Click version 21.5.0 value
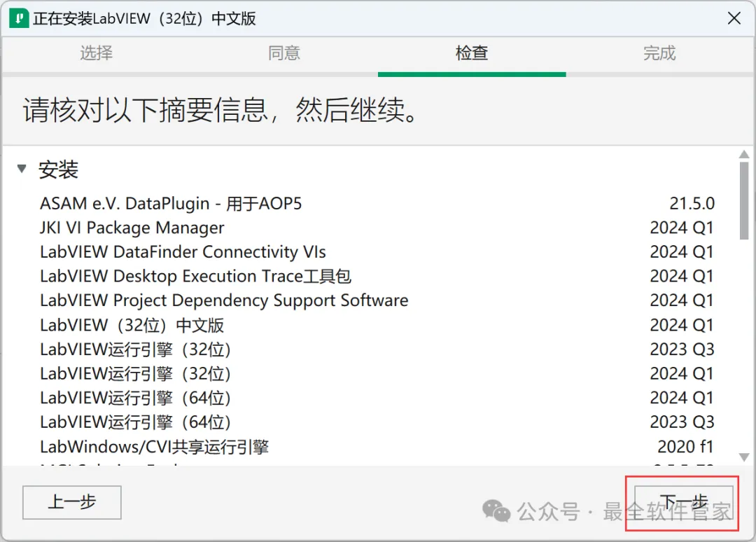Viewport: 756px width, 542px height. point(692,204)
